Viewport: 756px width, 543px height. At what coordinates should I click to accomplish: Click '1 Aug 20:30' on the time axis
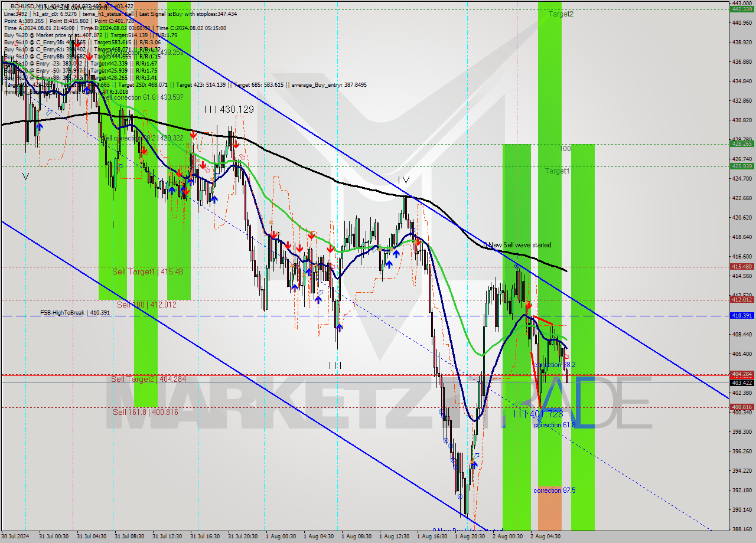click(470, 537)
